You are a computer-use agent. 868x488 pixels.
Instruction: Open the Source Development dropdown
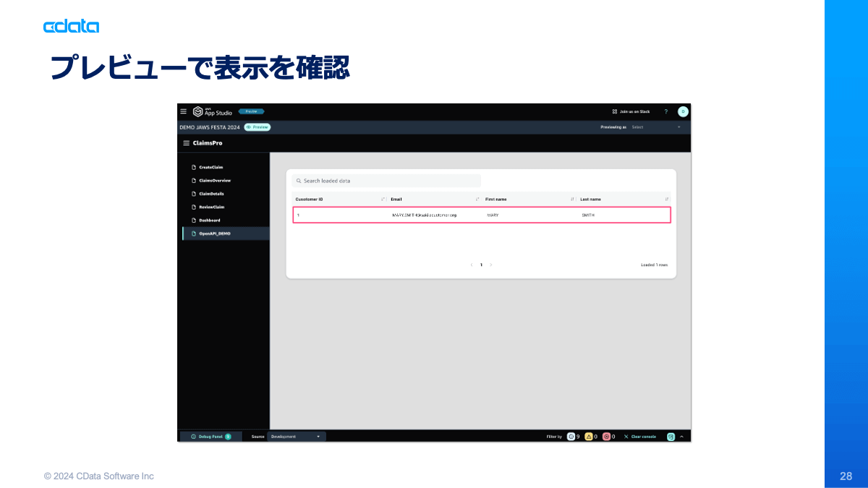click(297, 437)
